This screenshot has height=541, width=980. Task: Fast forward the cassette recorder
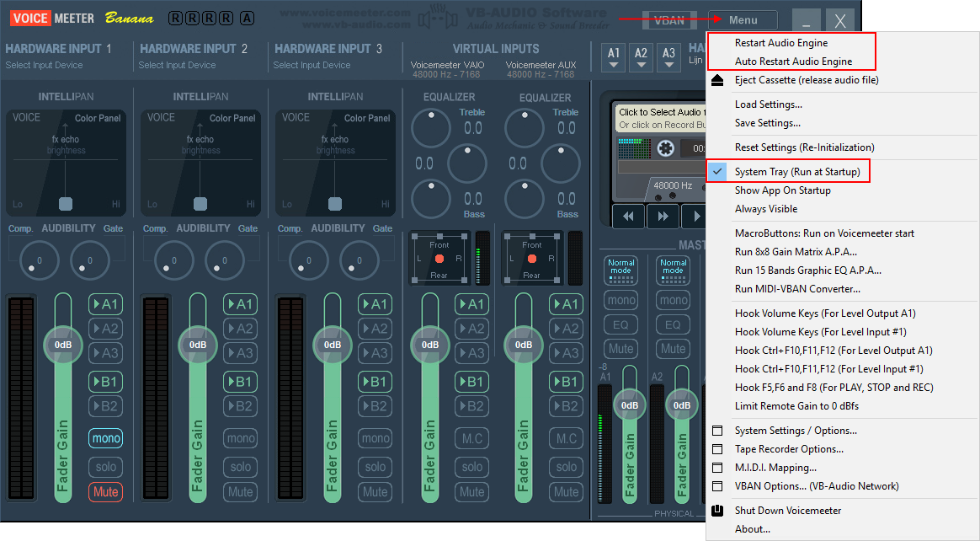tap(663, 217)
